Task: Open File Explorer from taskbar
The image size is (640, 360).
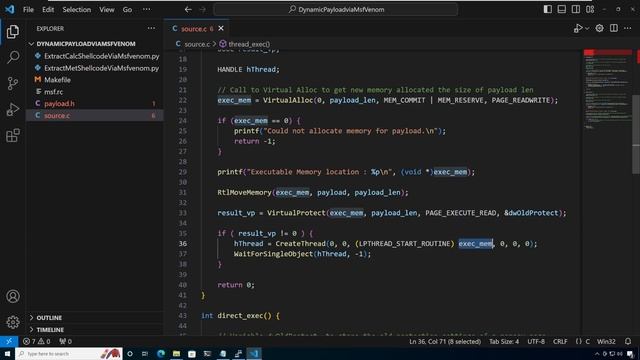Action: pos(176,353)
